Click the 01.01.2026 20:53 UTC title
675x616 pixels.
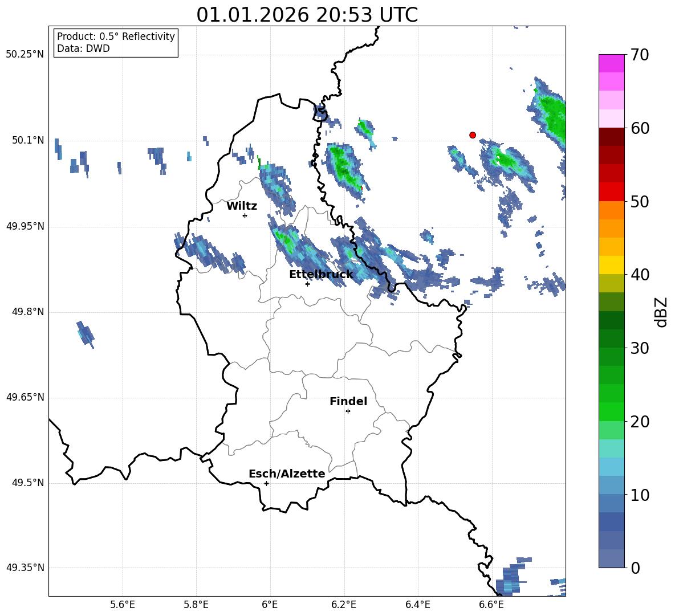coord(307,15)
